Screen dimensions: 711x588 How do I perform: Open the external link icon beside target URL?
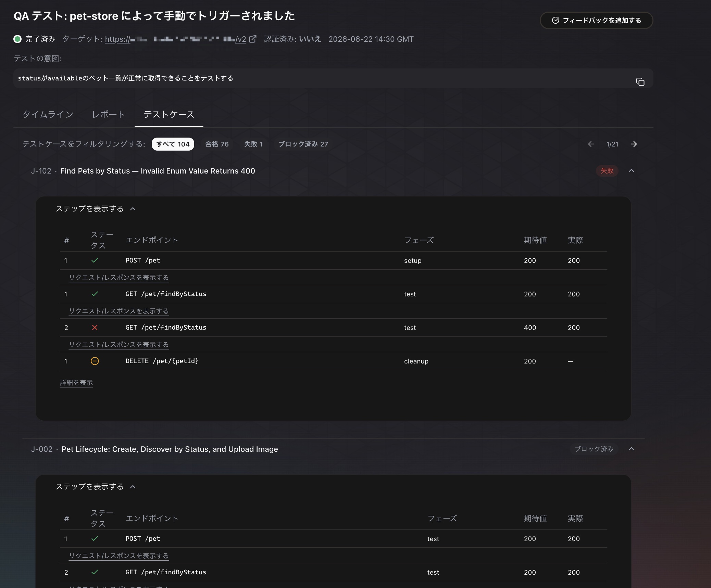coord(252,39)
